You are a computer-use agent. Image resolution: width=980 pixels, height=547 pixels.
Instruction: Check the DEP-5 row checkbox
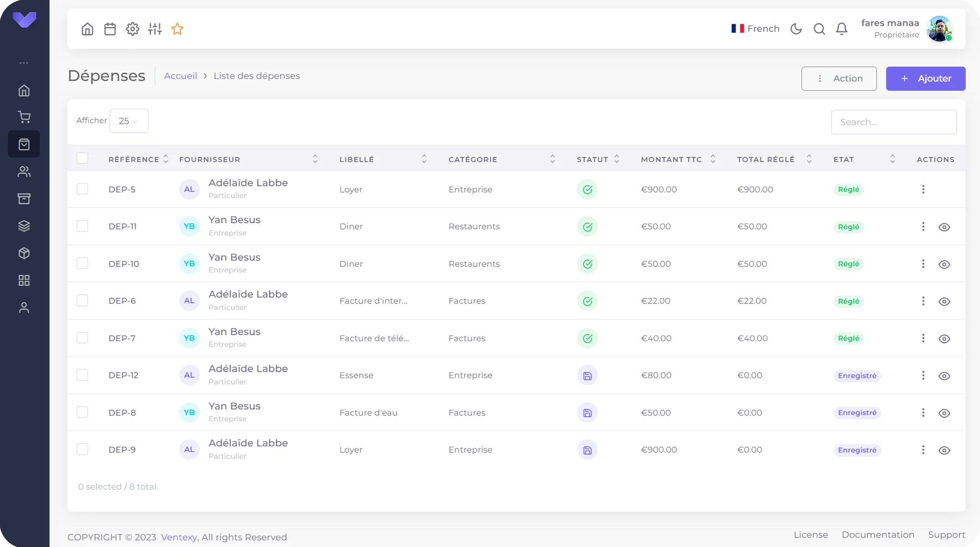[x=82, y=189]
